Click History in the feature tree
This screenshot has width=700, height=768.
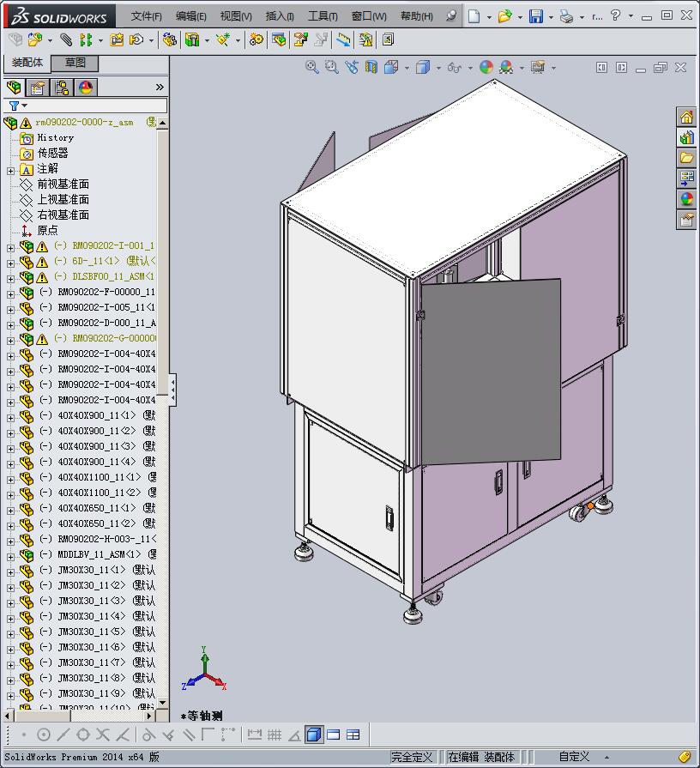tap(55, 137)
